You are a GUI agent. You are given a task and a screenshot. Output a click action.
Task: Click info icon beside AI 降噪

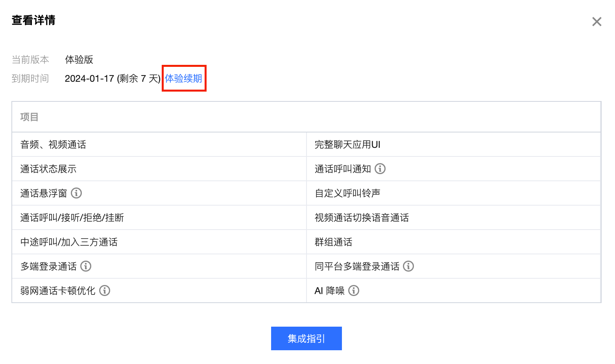click(354, 290)
